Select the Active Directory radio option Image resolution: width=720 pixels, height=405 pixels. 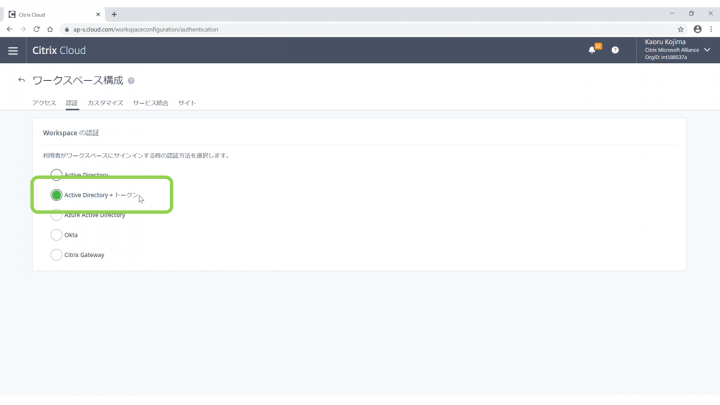(56, 175)
